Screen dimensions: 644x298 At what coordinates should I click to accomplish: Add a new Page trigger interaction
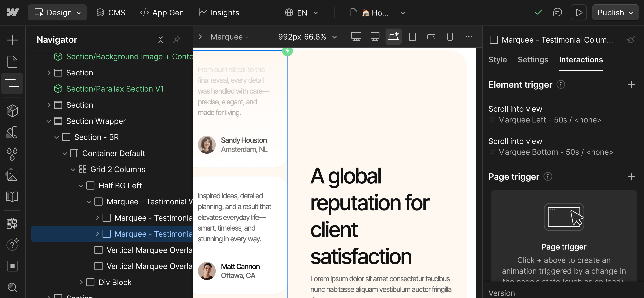click(632, 177)
